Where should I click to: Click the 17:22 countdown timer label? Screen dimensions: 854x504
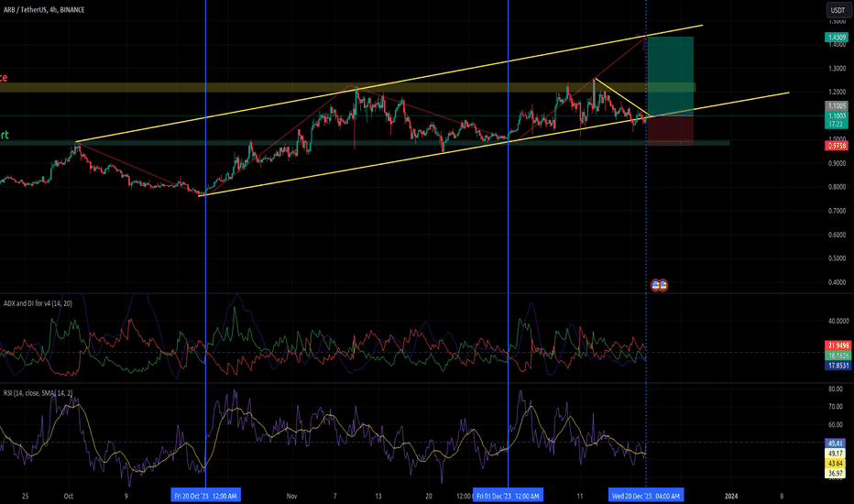click(836, 125)
